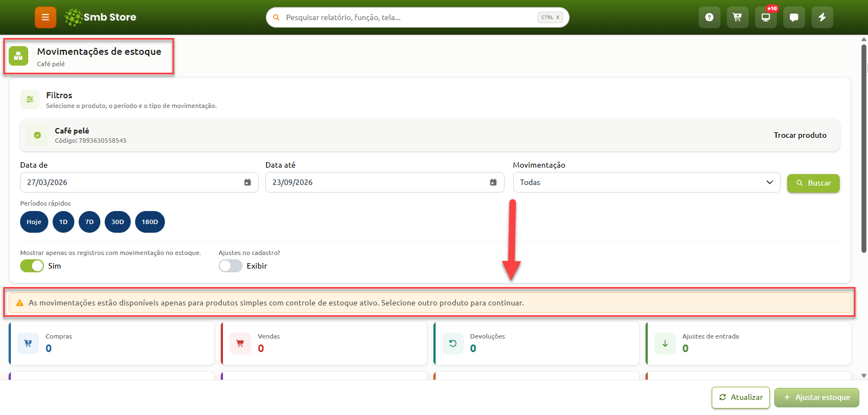Click the warning triangle icon in alert

pos(20,303)
